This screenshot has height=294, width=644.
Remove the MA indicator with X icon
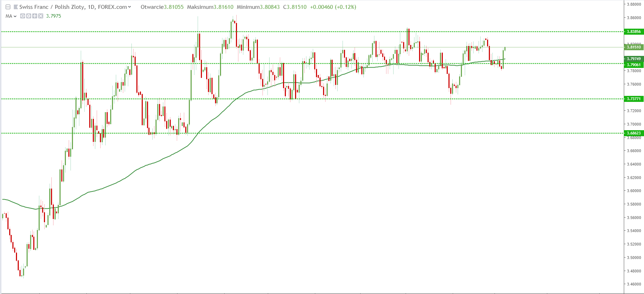coord(41,16)
